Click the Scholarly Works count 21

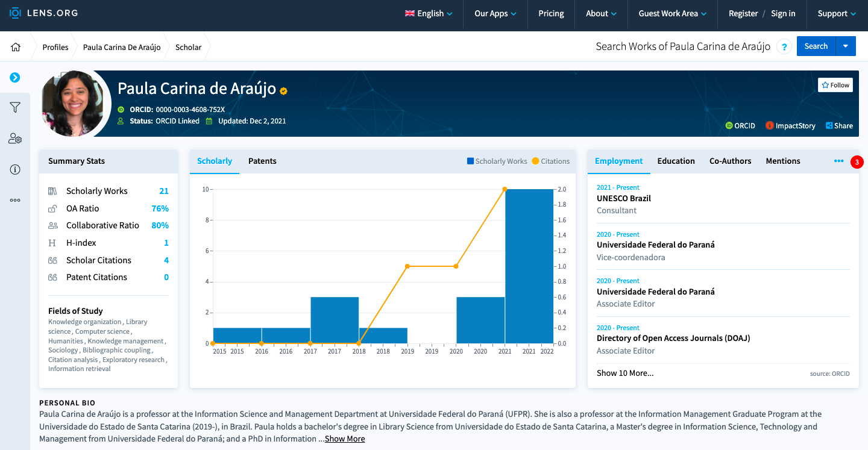coord(164,191)
